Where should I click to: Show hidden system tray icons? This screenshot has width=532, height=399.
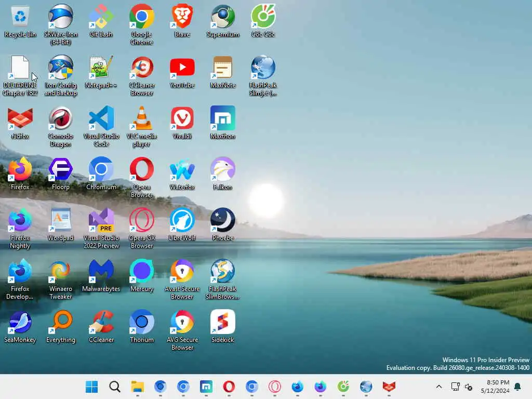(438, 387)
